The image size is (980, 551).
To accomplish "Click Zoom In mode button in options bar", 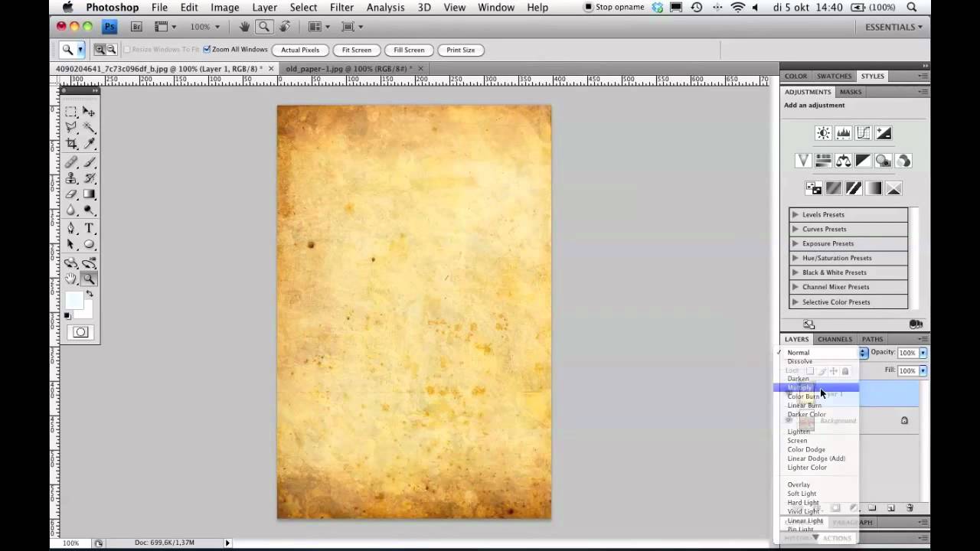I will (100, 50).
